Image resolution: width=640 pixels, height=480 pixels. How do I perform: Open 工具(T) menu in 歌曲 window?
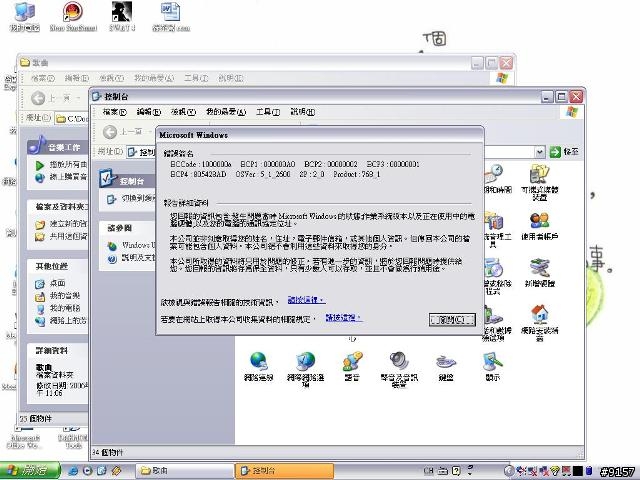click(196, 78)
